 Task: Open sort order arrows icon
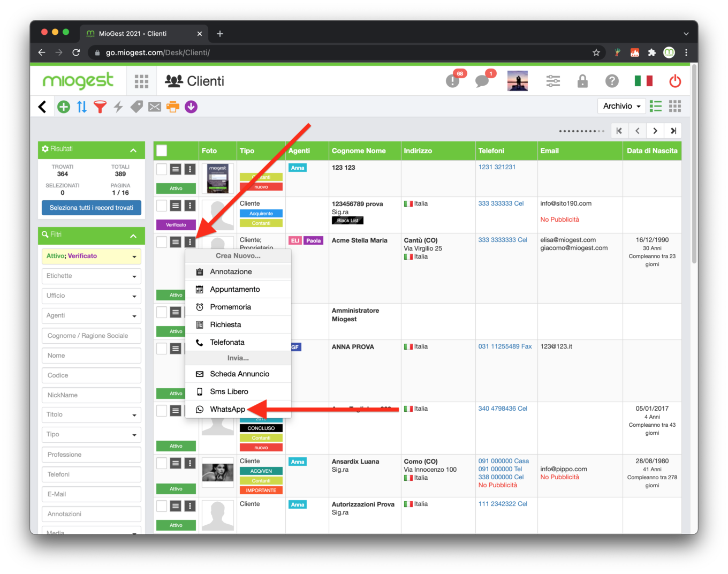(x=82, y=107)
